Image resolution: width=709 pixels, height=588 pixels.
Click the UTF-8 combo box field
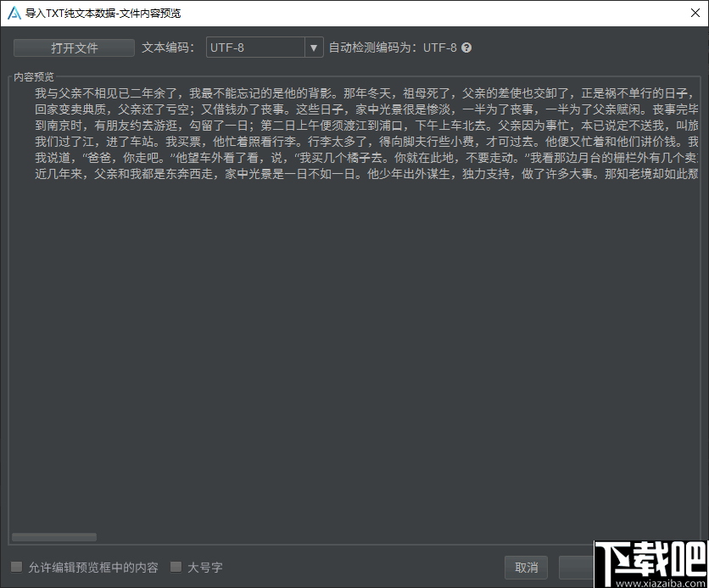tap(254, 48)
